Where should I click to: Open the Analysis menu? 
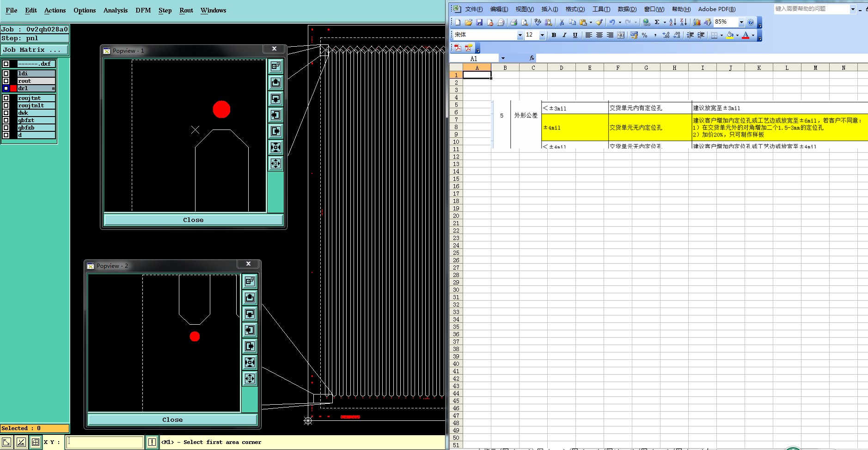[116, 10]
